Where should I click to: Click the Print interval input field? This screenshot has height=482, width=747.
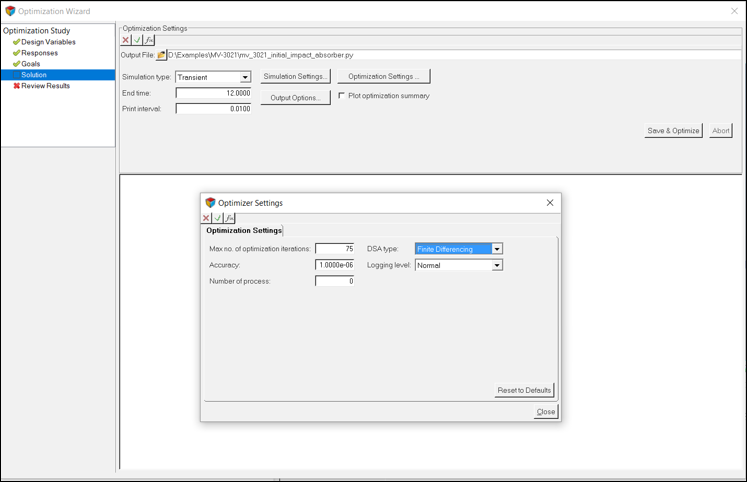pyautogui.click(x=213, y=109)
